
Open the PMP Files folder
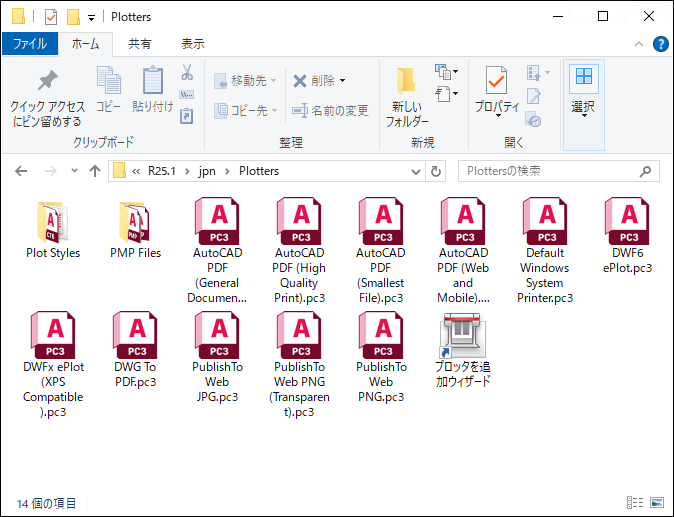click(x=135, y=230)
